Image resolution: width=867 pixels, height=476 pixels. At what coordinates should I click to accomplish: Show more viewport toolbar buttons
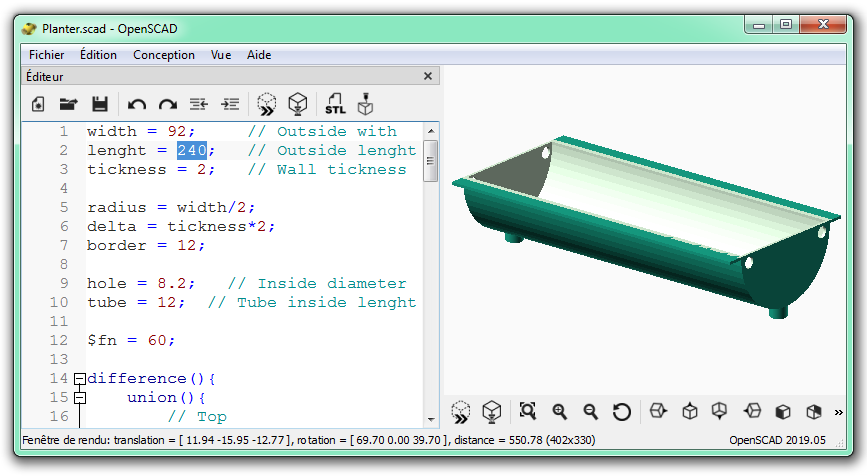click(x=839, y=412)
